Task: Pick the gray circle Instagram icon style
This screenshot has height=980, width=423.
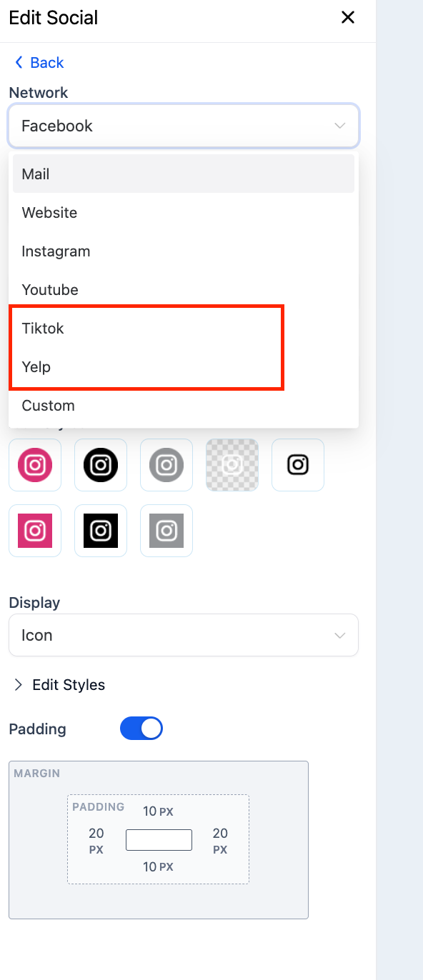Action: click(x=166, y=465)
